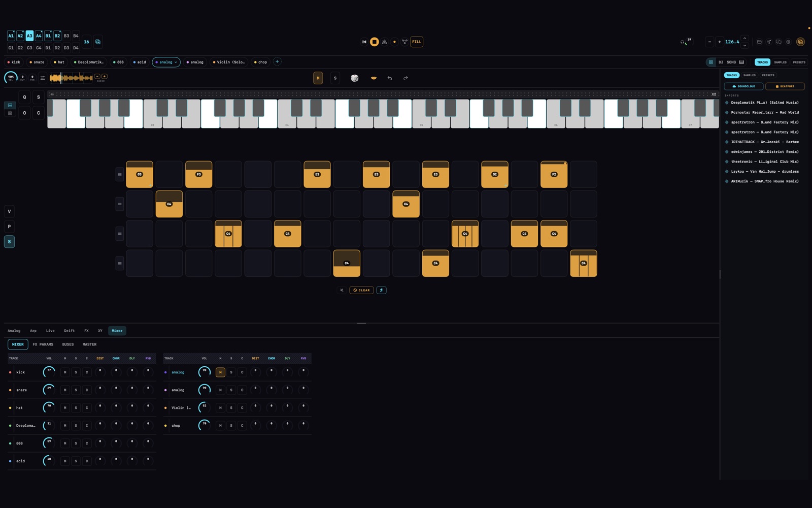The width and height of the screenshot is (812, 508).
Task: Open the BEATPORT button
Action: coord(785,86)
